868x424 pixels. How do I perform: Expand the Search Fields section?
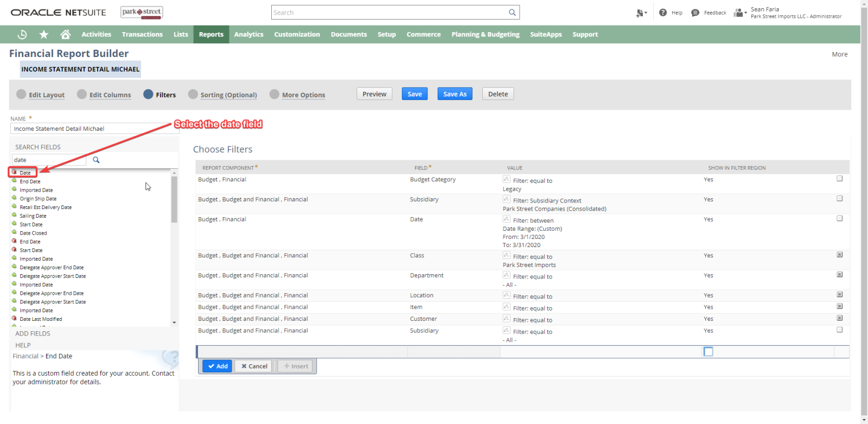point(38,147)
